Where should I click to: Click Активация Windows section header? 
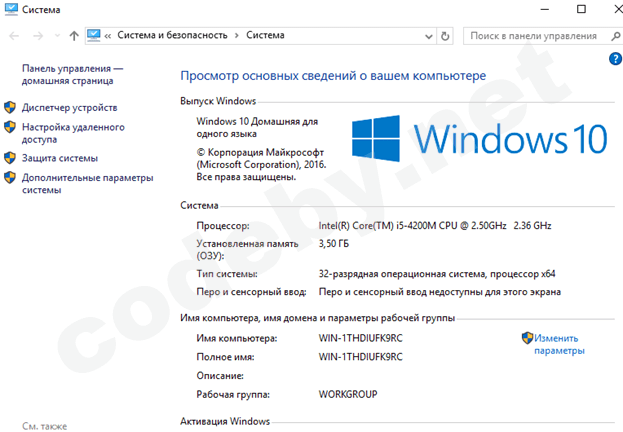[x=225, y=421]
